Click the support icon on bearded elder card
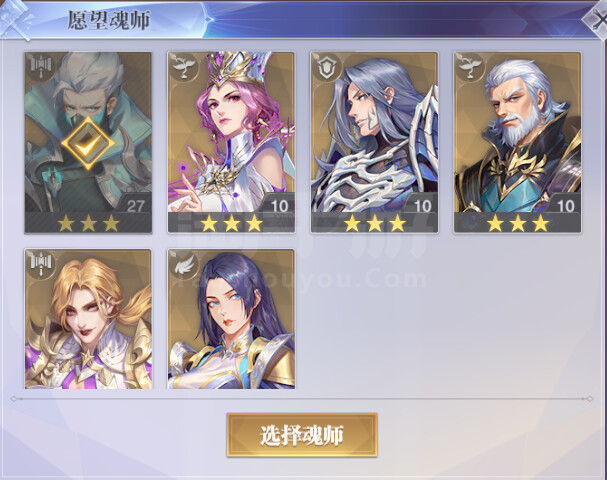Screen dimensions: 607x480 (x=470, y=67)
